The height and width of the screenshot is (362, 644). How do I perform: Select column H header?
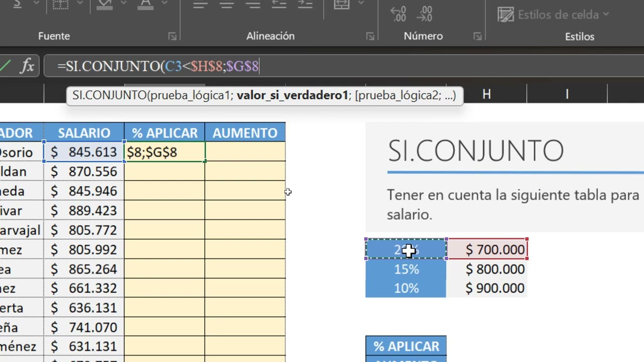tap(487, 94)
